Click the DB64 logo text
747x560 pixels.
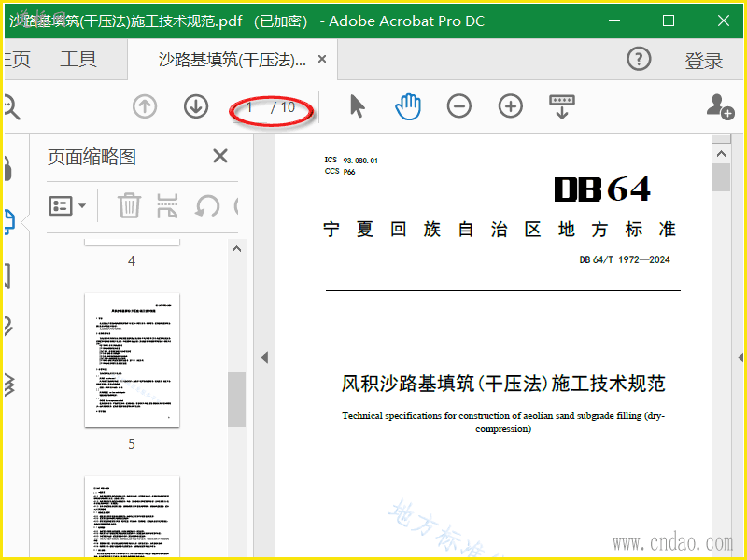pos(602,189)
